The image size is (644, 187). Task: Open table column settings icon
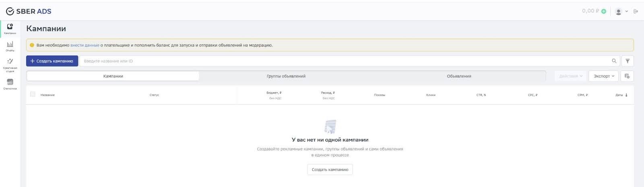tap(627, 76)
